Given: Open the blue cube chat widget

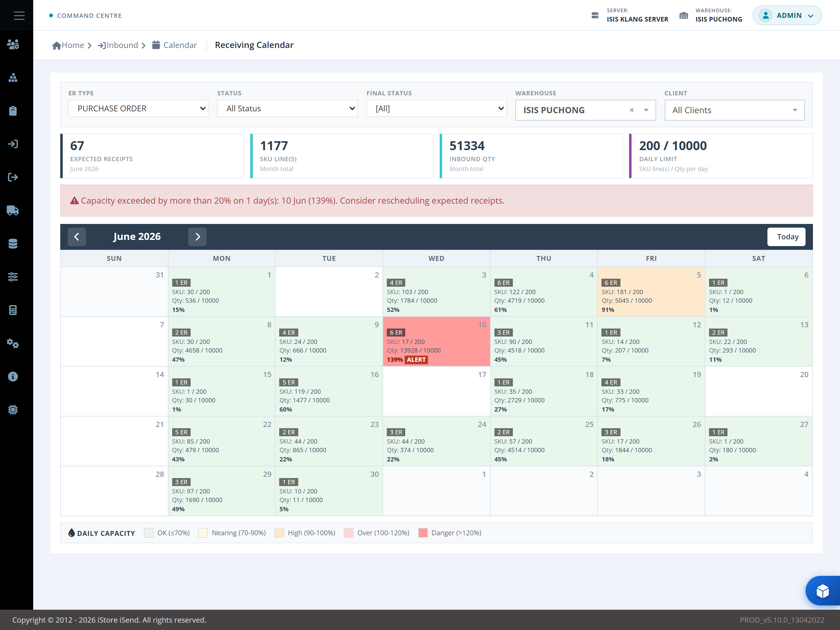Looking at the screenshot, I should pyautogui.click(x=822, y=591).
